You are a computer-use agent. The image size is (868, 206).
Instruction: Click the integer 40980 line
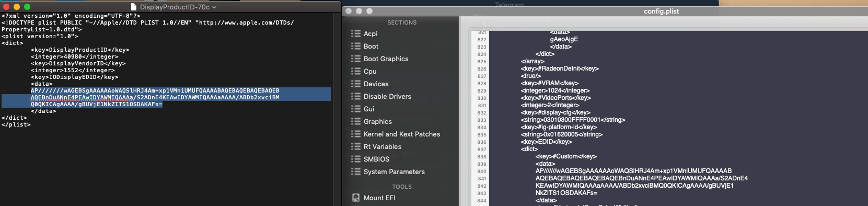[74, 56]
